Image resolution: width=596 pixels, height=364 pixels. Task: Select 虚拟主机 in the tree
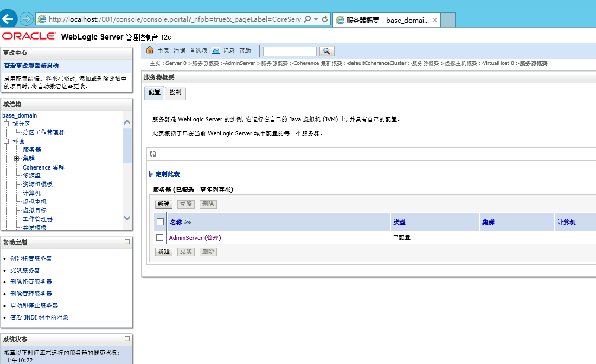pos(35,201)
